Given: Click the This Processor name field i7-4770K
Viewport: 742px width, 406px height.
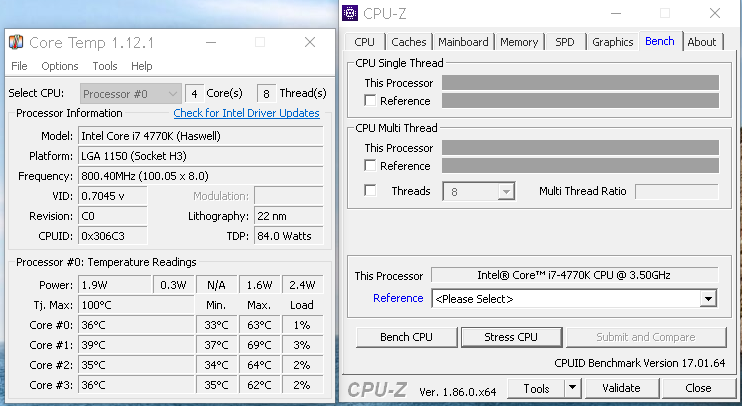Looking at the screenshot, I should coord(574,275).
